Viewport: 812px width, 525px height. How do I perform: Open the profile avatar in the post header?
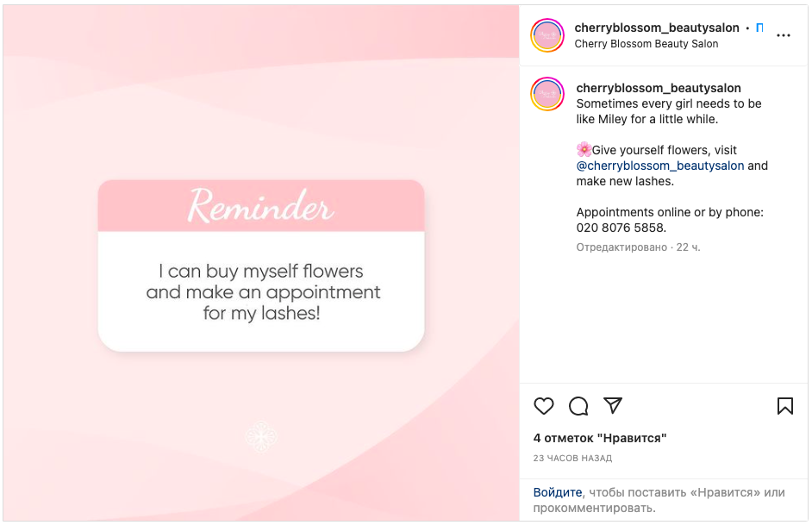547,35
